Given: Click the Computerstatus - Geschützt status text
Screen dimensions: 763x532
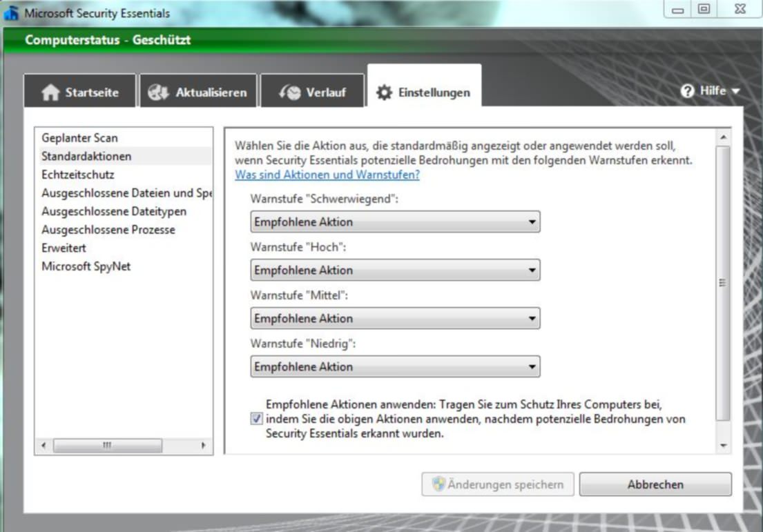Looking at the screenshot, I should click(x=108, y=40).
